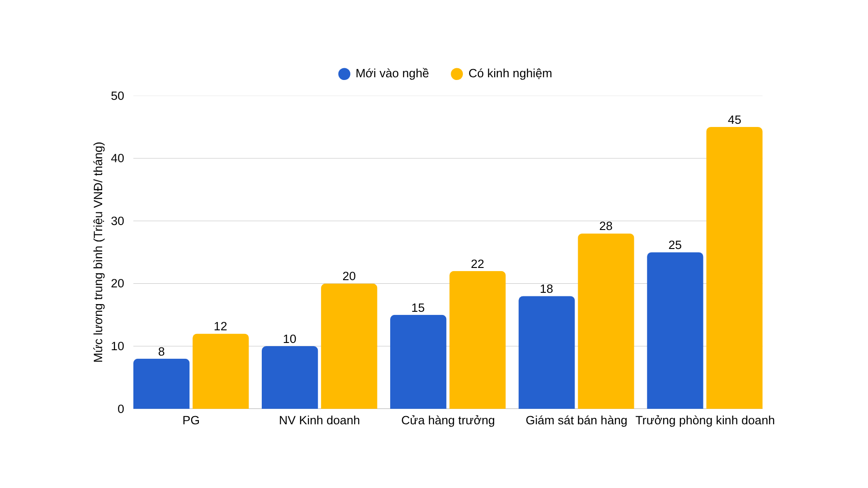868x488 pixels.
Task: Click the yellow PG bar valued 12
Action: [x=221, y=371]
